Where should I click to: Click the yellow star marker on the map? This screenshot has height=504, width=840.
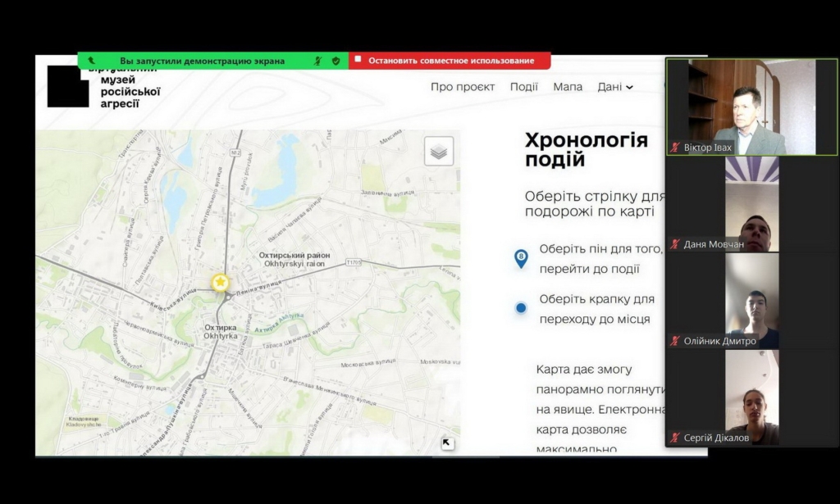pos(220,283)
